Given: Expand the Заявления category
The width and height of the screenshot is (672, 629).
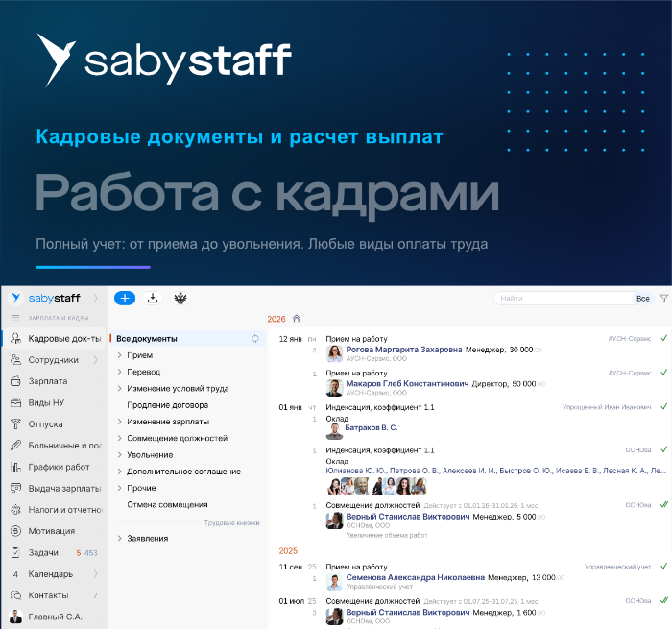Looking at the screenshot, I should coord(120,538).
